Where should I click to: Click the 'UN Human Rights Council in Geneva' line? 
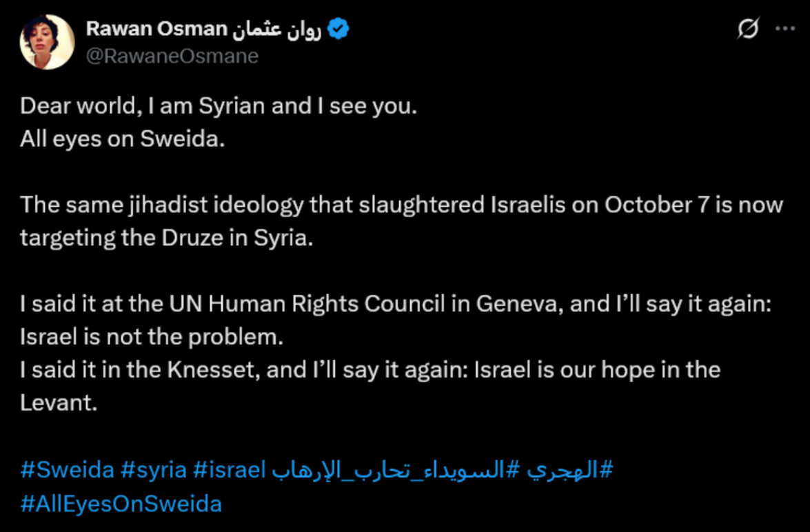396,304
